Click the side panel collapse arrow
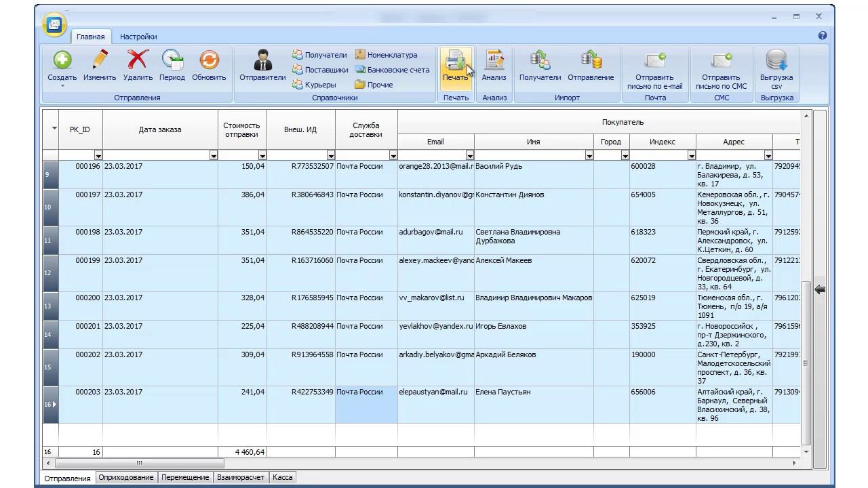 820,289
